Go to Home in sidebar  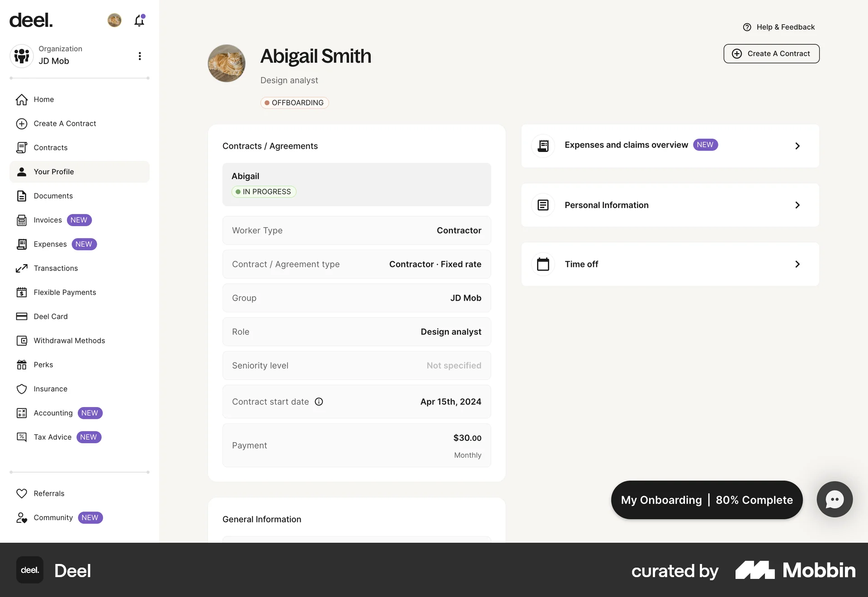[43, 99]
